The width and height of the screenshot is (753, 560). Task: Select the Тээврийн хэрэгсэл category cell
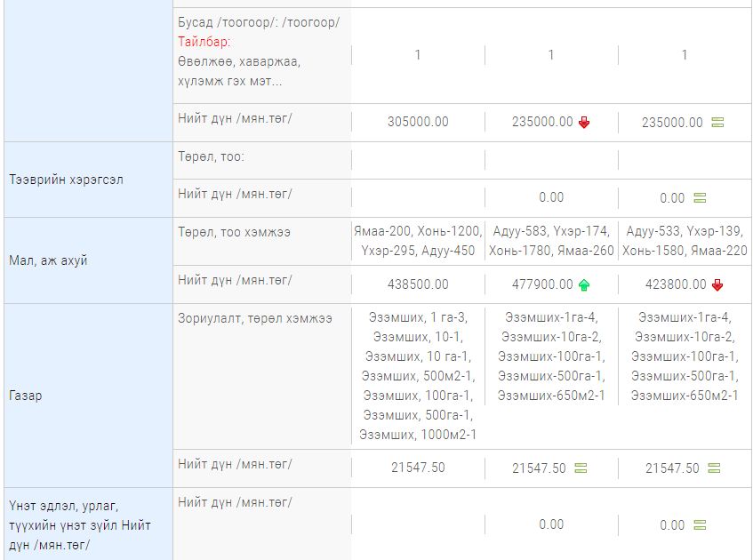88,180
